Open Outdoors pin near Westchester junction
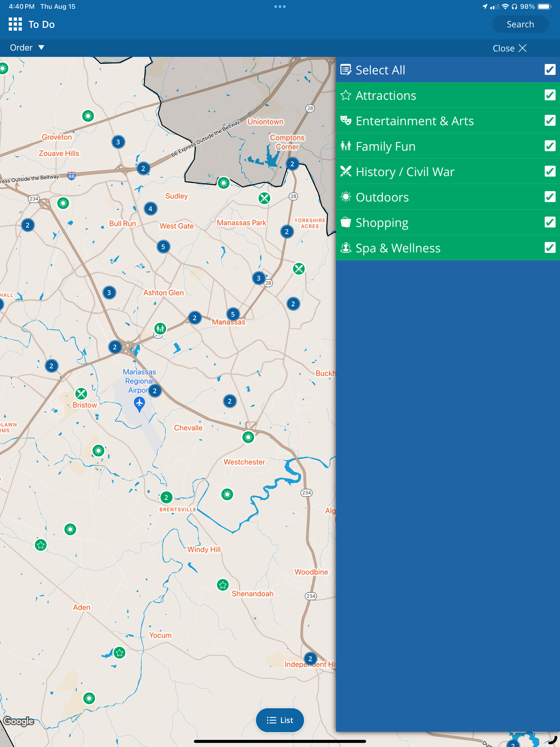This screenshot has width=560, height=747. (248, 437)
